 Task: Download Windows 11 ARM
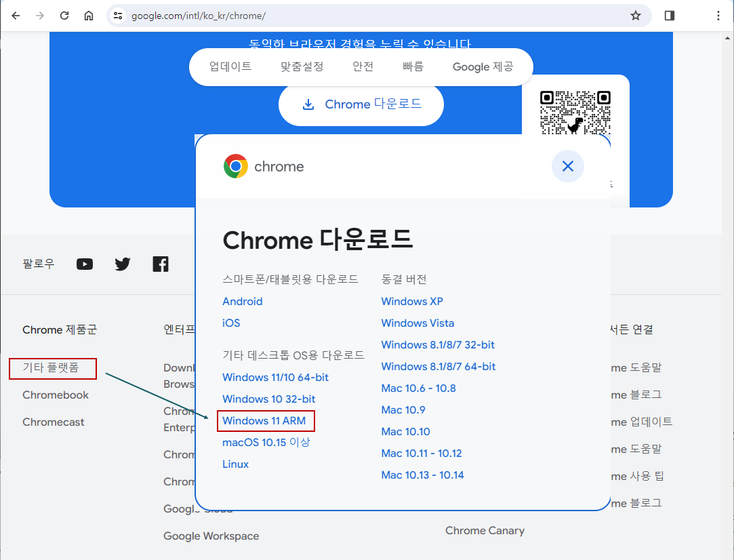264,420
